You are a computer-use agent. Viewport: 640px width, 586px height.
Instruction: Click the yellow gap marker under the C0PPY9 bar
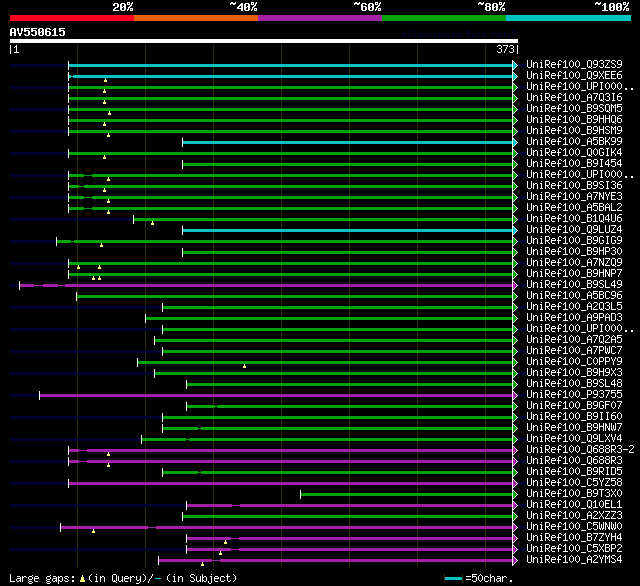point(244,366)
